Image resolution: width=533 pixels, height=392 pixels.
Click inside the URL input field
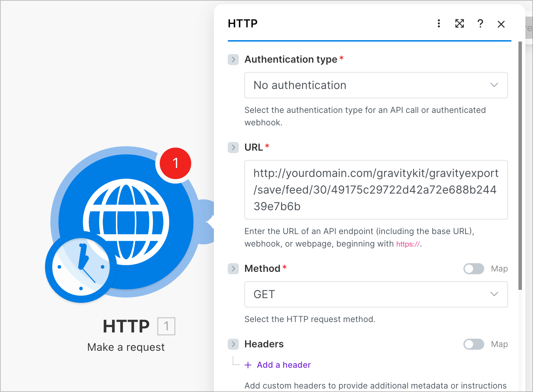(376, 190)
